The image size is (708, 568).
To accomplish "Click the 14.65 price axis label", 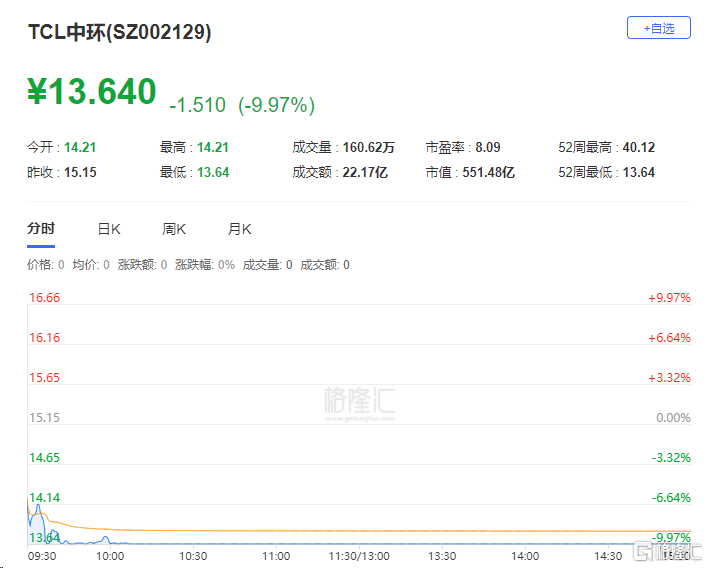I will pyautogui.click(x=44, y=458).
